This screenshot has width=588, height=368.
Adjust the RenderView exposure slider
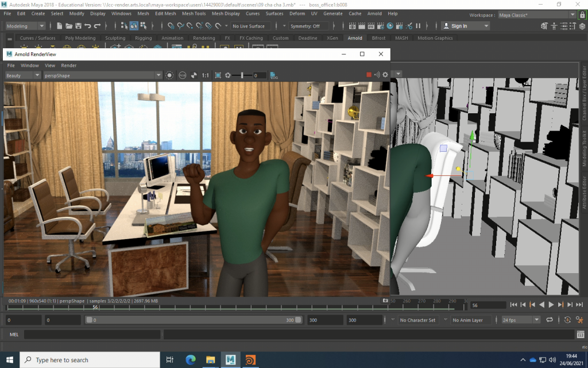(242, 75)
